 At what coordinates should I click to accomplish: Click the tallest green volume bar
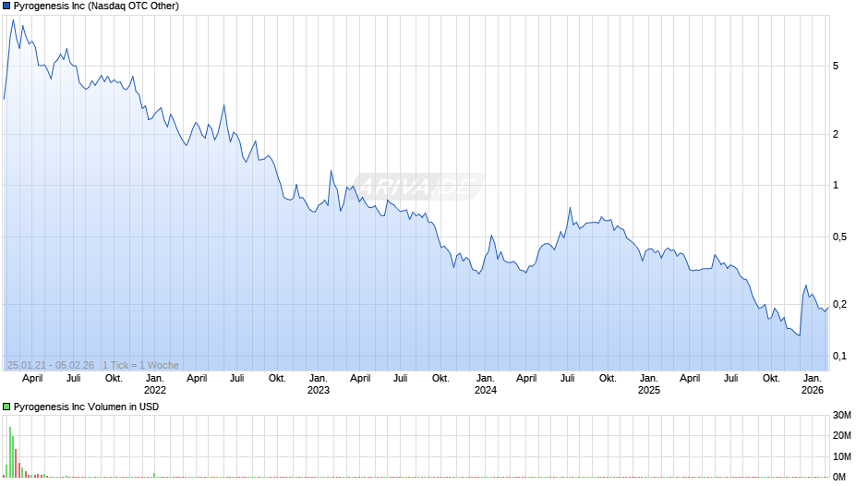[x=10, y=452]
